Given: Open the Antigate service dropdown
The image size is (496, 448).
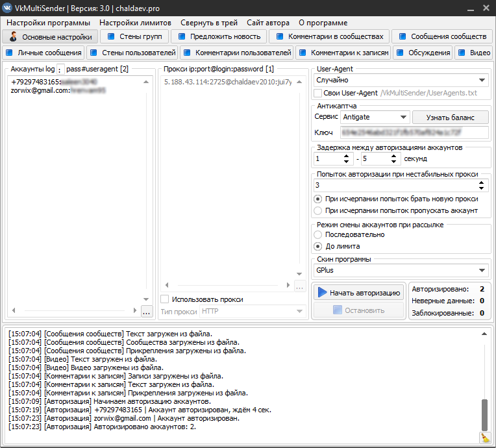Looking at the screenshot, I should click(375, 117).
